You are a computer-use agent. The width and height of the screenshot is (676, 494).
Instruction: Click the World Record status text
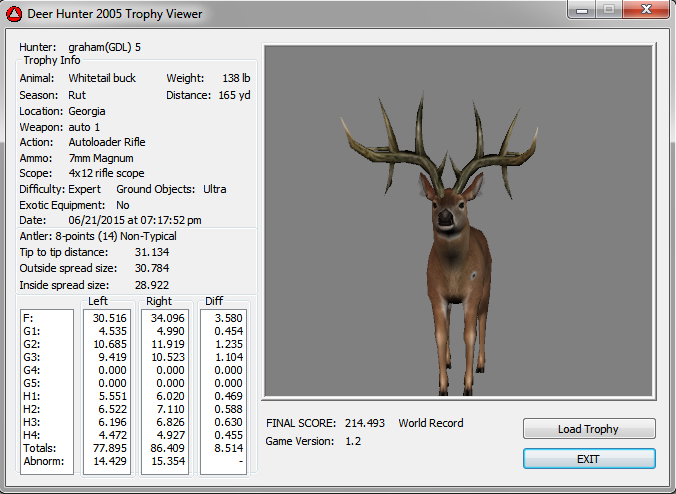pos(431,423)
